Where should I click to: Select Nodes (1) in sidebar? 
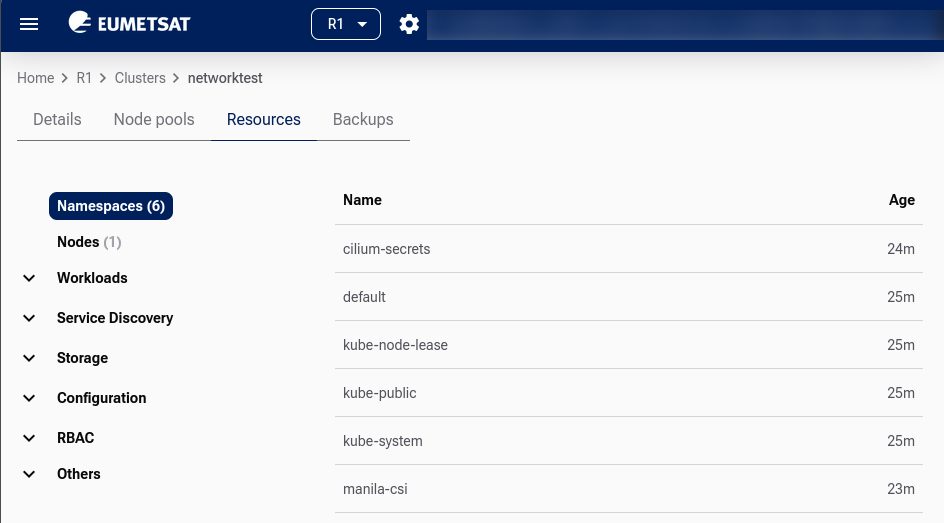[x=89, y=242]
